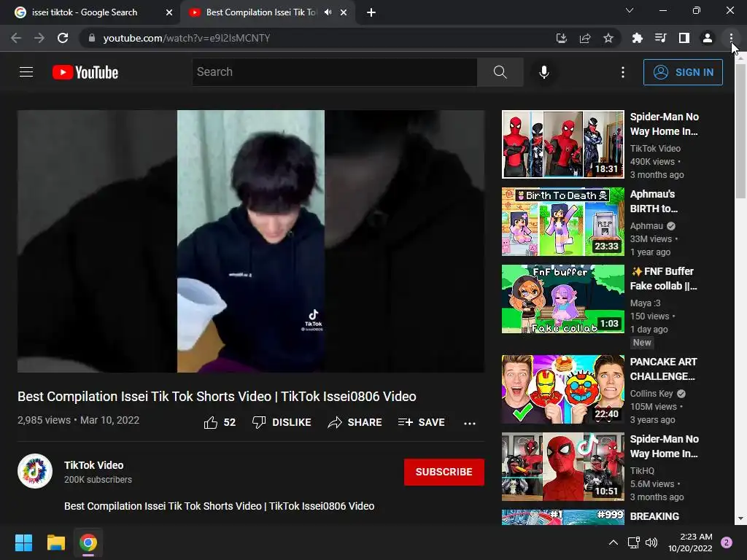Open the FNF Buffer Fake collab title
This screenshot has width=747, height=560.
(663, 279)
